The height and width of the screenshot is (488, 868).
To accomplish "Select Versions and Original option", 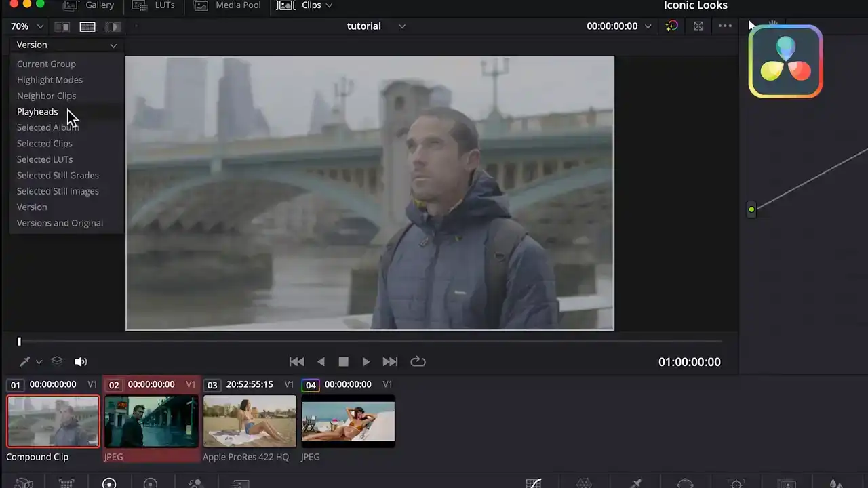I will coord(60,223).
